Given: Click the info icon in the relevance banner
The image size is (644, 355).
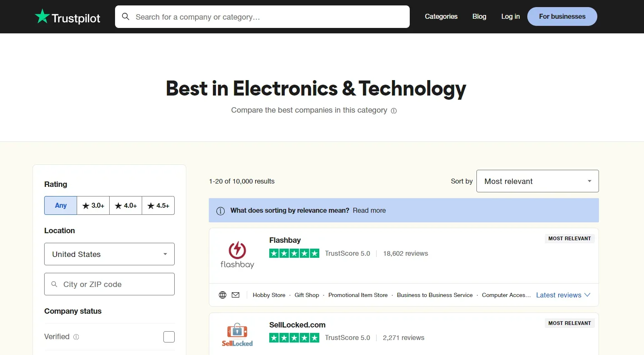Looking at the screenshot, I should click(x=220, y=211).
